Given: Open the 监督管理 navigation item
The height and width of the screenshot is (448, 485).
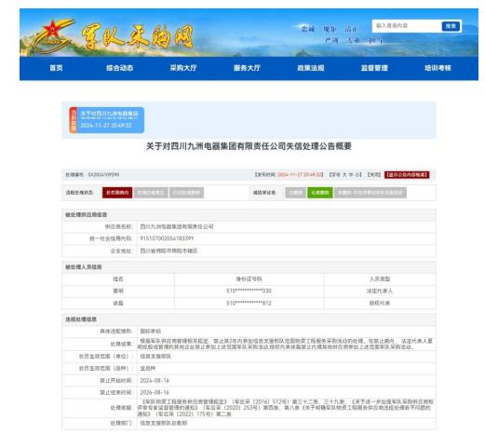Looking at the screenshot, I should 374,68.
